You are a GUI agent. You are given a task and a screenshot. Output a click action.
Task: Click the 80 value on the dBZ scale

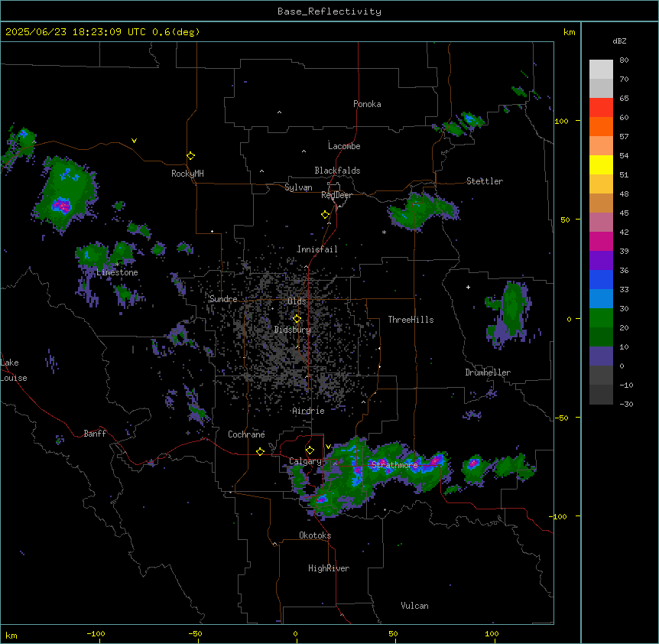pyautogui.click(x=624, y=60)
